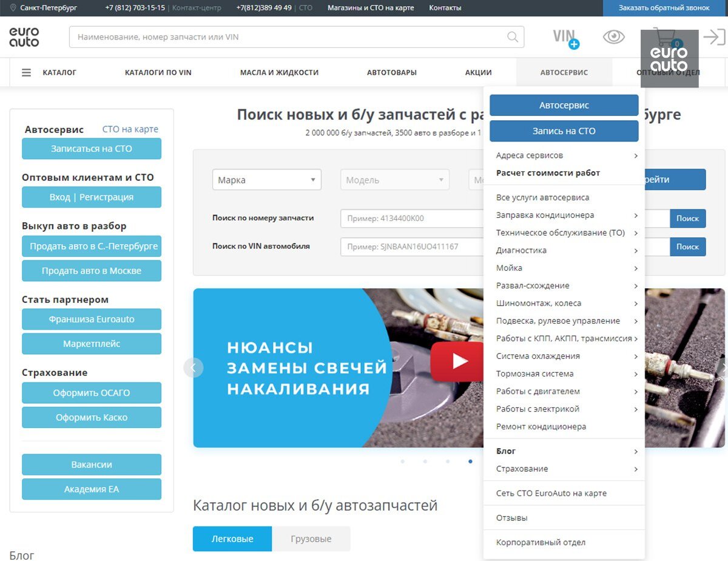Open Сеть СТО EuroAuto на карте link
Viewport: 728px width, 561px height.
point(551,493)
